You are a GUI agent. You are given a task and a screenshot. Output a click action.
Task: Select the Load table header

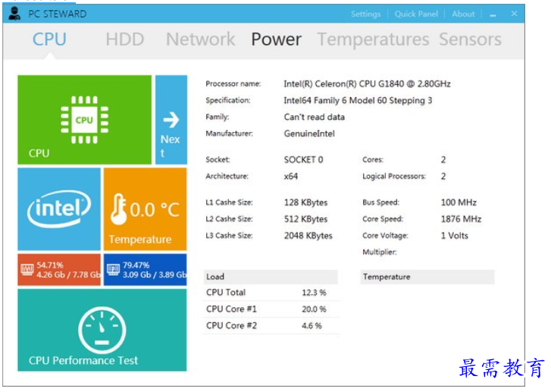(271, 277)
